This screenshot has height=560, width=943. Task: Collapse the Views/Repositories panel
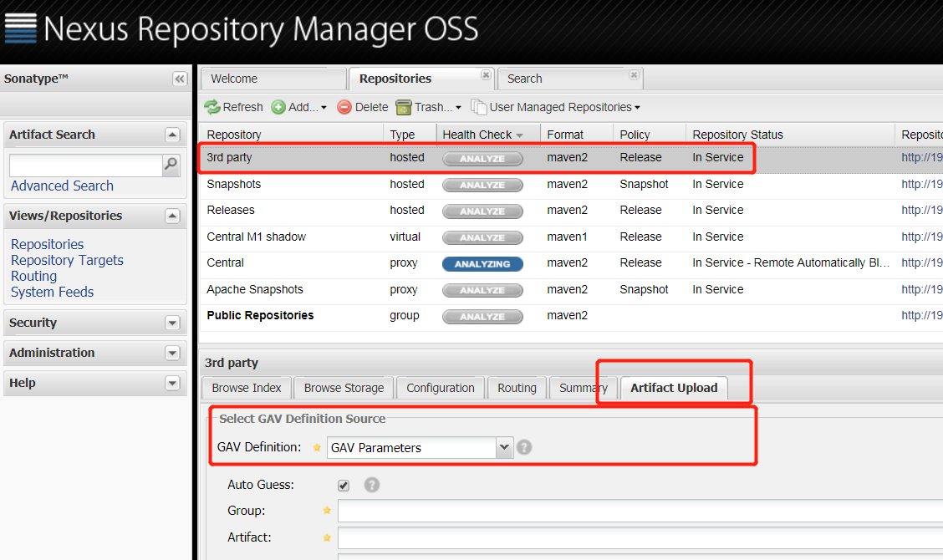pyautogui.click(x=172, y=216)
